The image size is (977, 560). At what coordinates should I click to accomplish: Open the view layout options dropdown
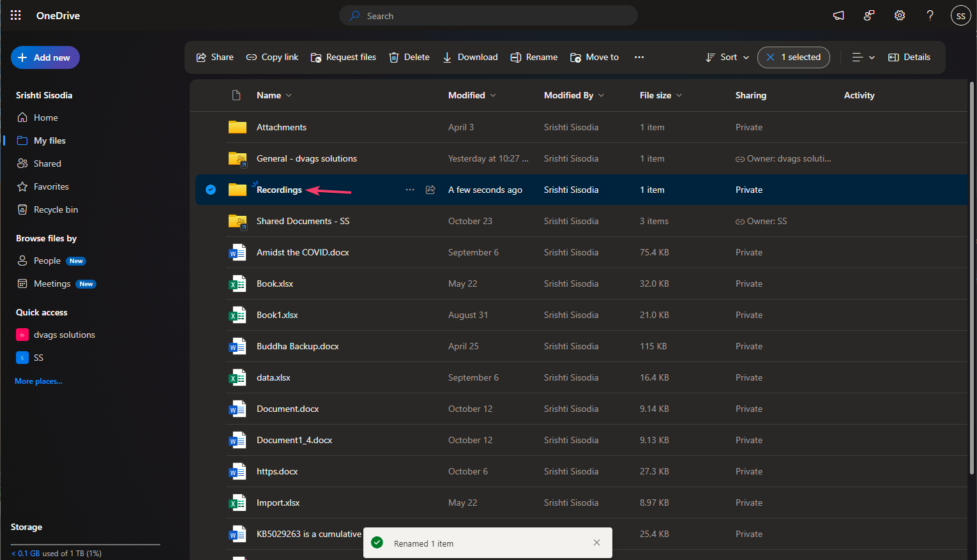[863, 57]
